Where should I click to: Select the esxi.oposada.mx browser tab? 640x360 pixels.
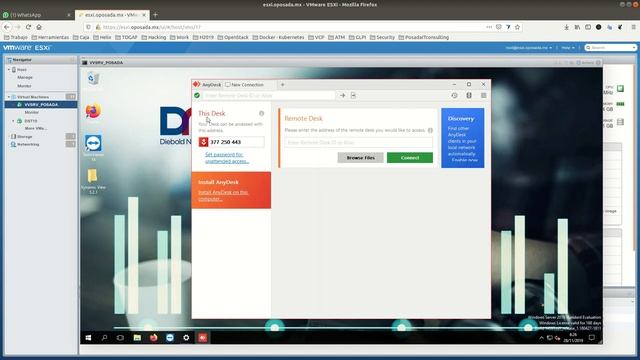point(112,15)
